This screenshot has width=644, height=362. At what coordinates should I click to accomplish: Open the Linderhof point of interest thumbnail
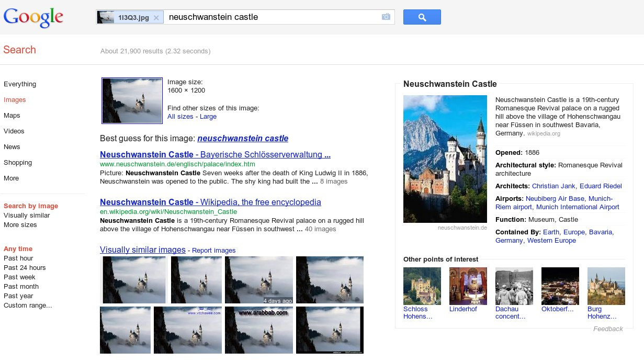point(468,286)
